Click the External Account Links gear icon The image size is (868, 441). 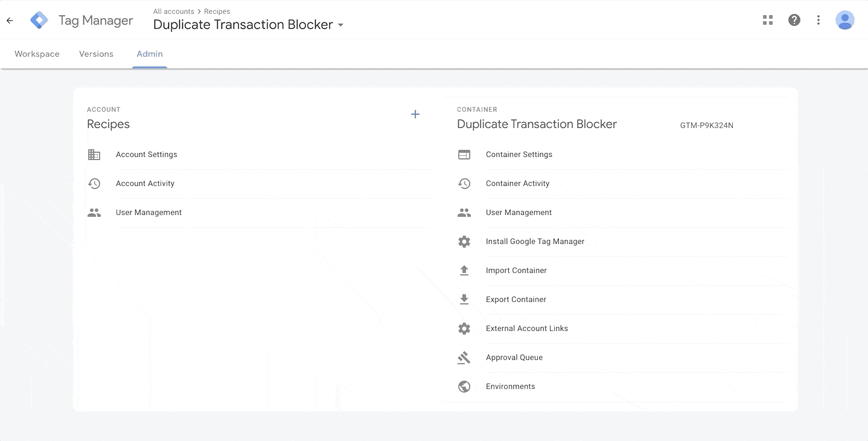(x=464, y=329)
